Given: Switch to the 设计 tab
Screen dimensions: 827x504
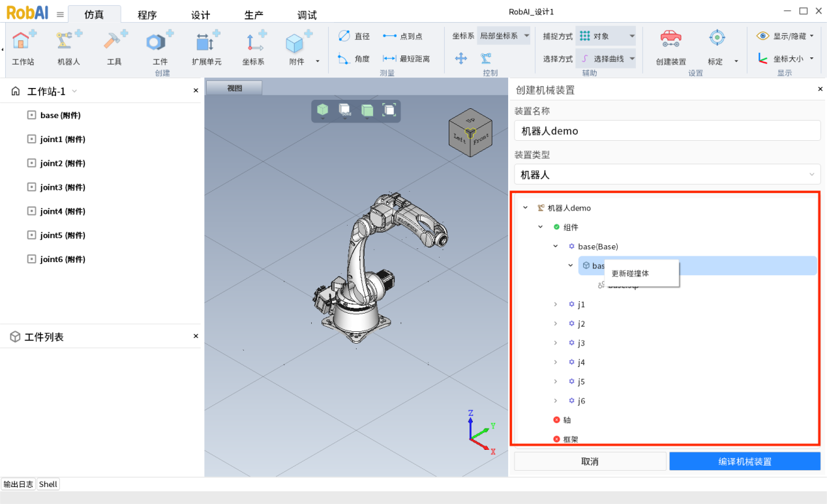Looking at the screenshot, I should pos(200,15).
